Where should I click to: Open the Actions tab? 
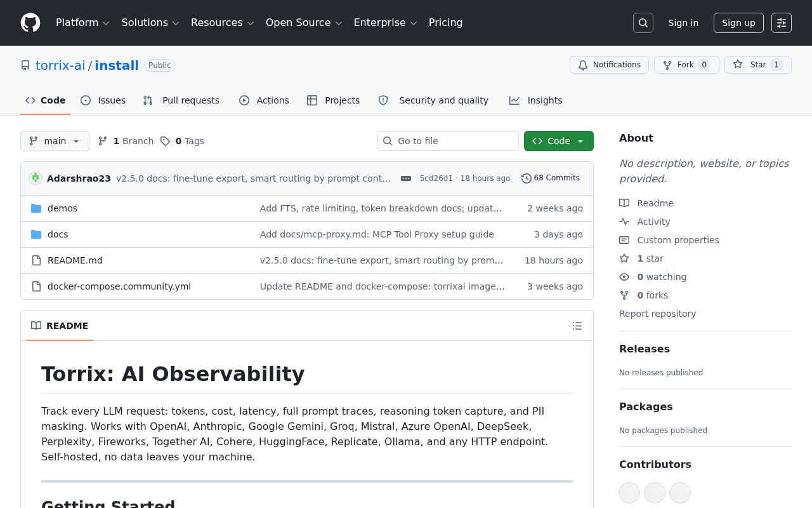pos(265,100)
